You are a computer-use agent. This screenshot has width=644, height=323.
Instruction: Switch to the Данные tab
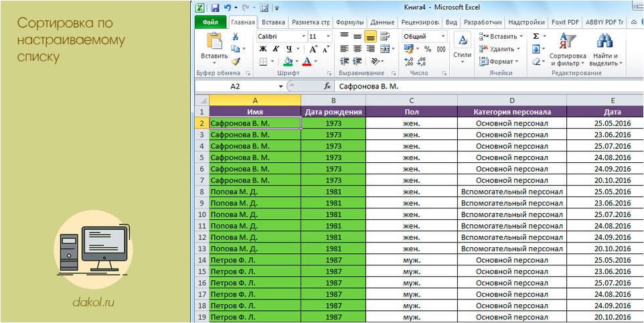[382, 22]
